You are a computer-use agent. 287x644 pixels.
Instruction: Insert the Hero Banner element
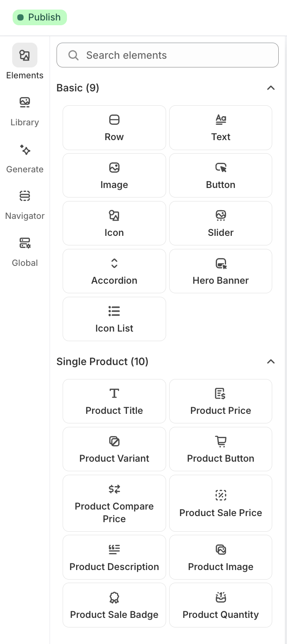pos(220,271)
